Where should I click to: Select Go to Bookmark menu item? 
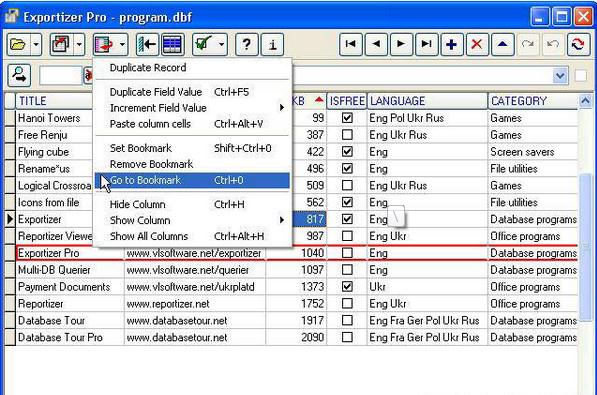pos(192,180)
